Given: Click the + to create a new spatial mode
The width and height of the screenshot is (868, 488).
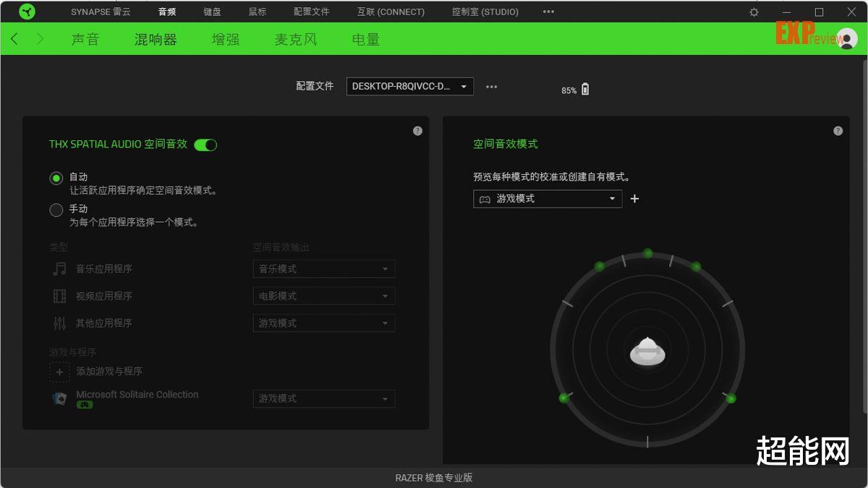Looking at the screenshot, I should [634, 198].
